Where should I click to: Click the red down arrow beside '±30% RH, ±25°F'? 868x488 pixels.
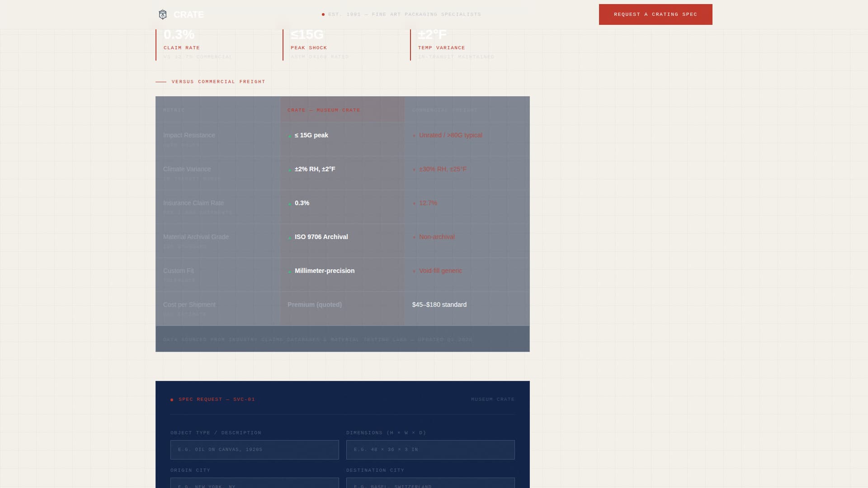(414, 169)
